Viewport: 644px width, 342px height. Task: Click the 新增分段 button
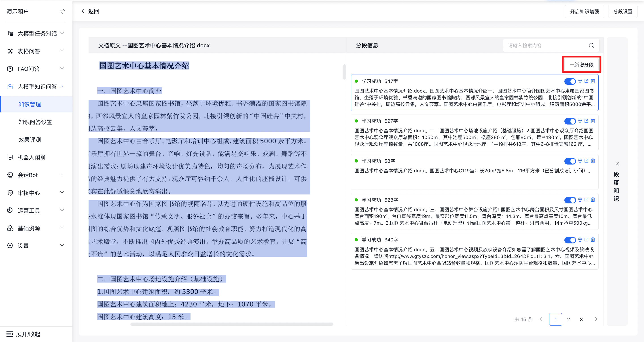point(581,65)
